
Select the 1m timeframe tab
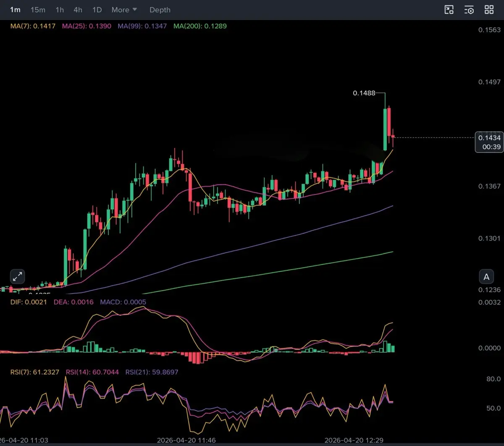click(15, 10)
